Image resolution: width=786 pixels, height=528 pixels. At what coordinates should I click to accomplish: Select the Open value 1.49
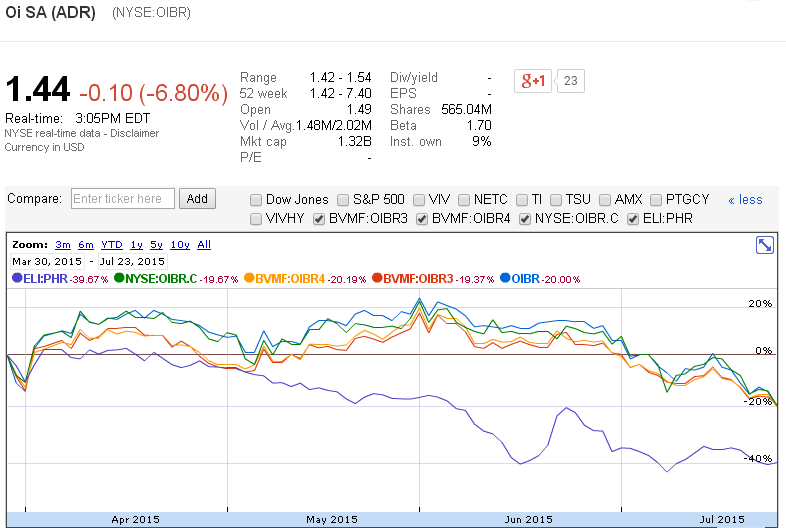point(359,109)
